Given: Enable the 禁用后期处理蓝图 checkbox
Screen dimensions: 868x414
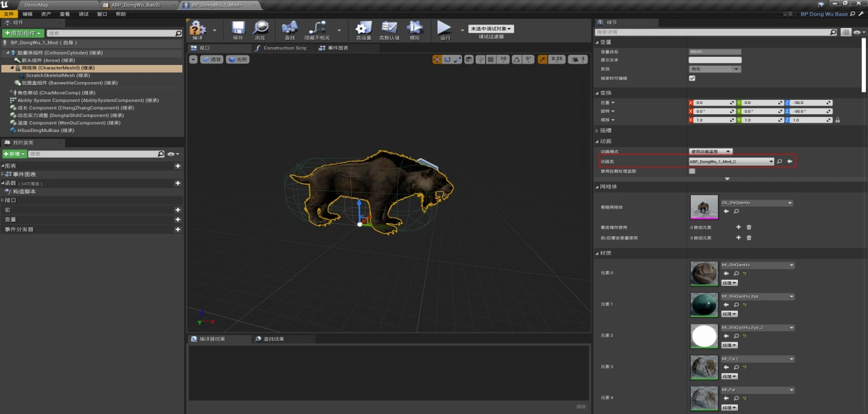Looking at the screenshot, I should pos(692,171).
